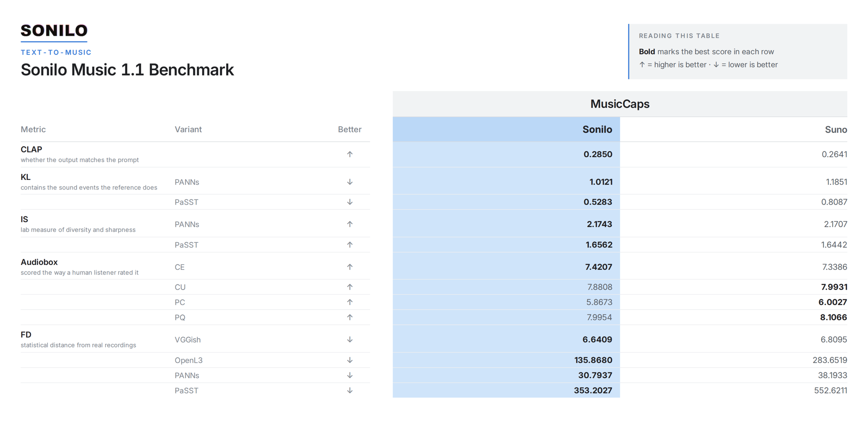Click Suno bold value 7.9931
The image size is (868, 421).
tap(834, 287)
